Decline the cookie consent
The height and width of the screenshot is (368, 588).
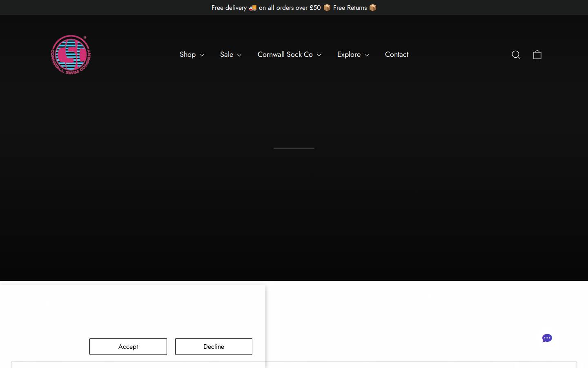coord(214,346)
